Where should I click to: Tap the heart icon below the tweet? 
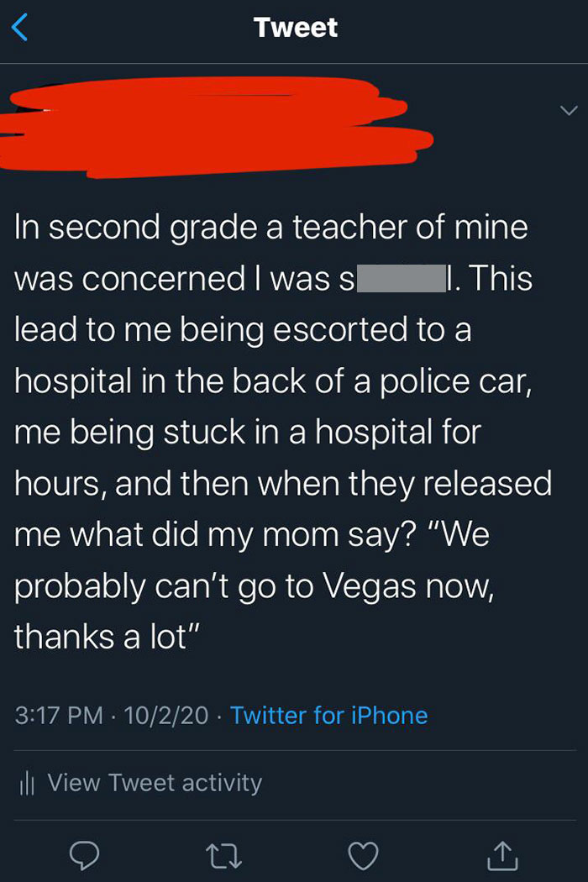[363, 856]
